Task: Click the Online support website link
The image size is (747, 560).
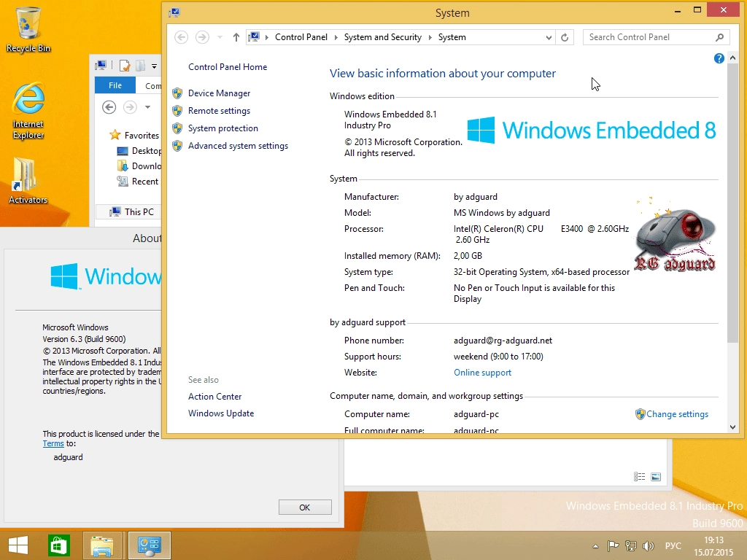Action: coord(483,373)
